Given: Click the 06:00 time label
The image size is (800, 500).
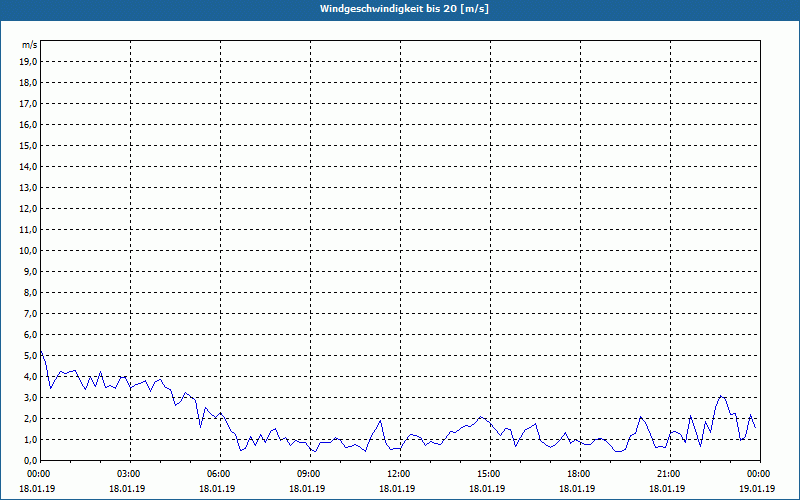Looking at the screenshot, I should pos(219,474).
